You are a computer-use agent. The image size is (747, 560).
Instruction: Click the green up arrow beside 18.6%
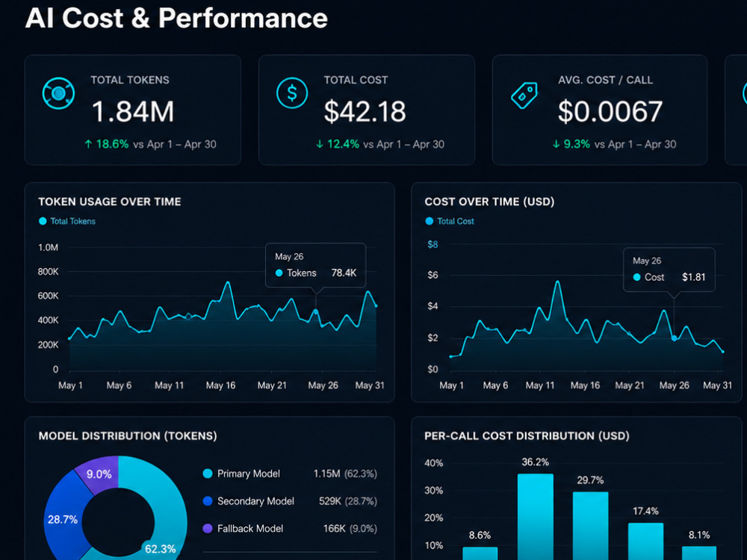point(88,144)
